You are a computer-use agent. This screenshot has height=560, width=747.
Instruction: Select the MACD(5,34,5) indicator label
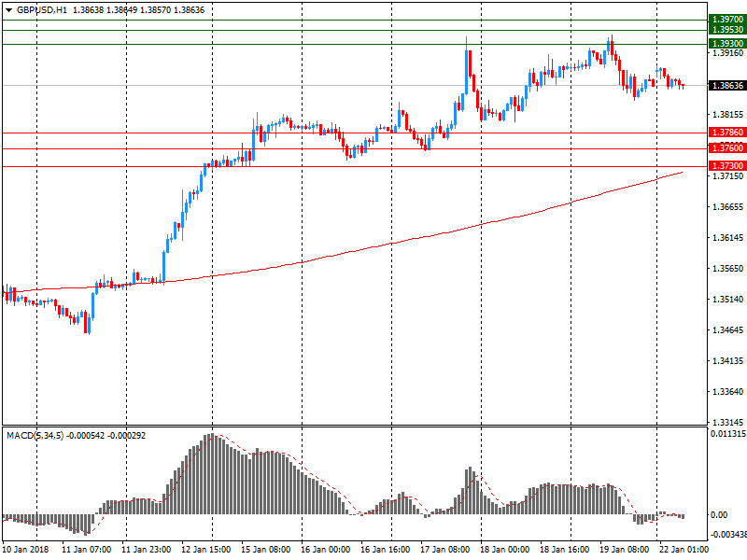[x=35, y=436]
